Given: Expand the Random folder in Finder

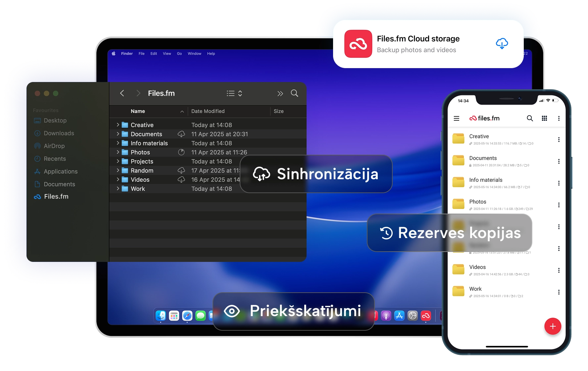Looking at the screenshot, I should tap(118, 170).
